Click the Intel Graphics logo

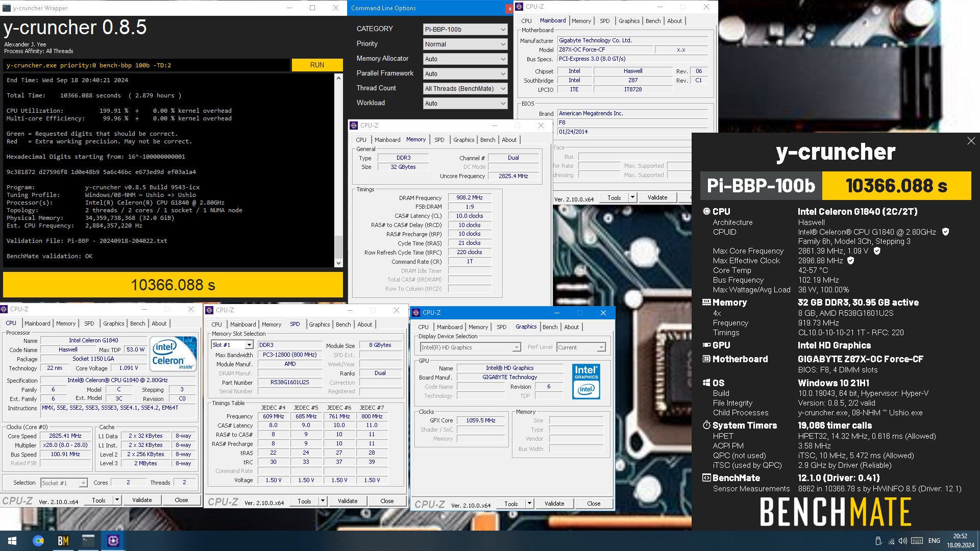[586, 381]
